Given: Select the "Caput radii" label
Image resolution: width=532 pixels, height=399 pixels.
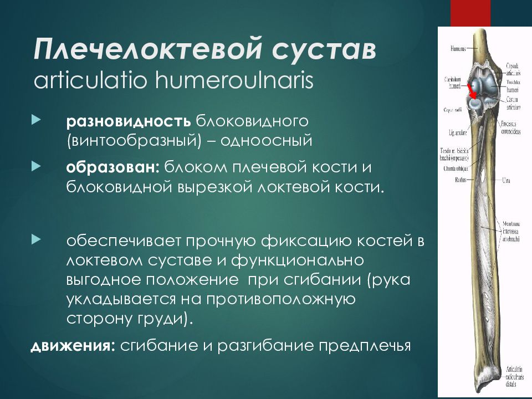Looking at the screenshot, I should point(453,110).
